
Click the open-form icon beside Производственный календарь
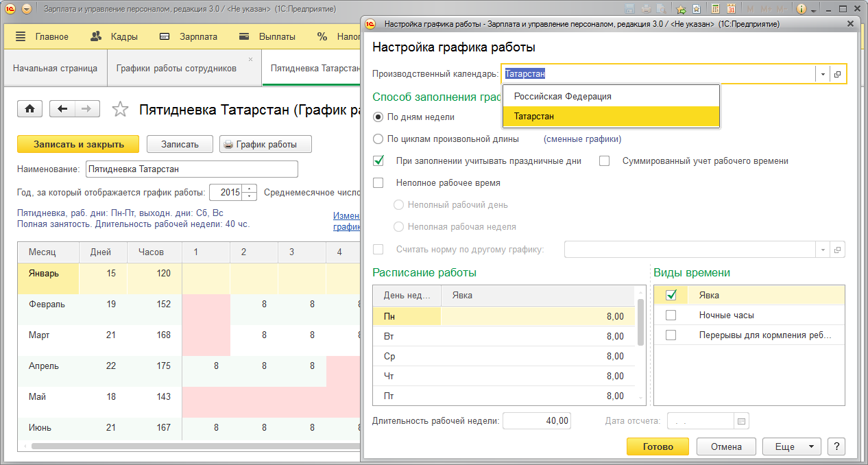838,74
